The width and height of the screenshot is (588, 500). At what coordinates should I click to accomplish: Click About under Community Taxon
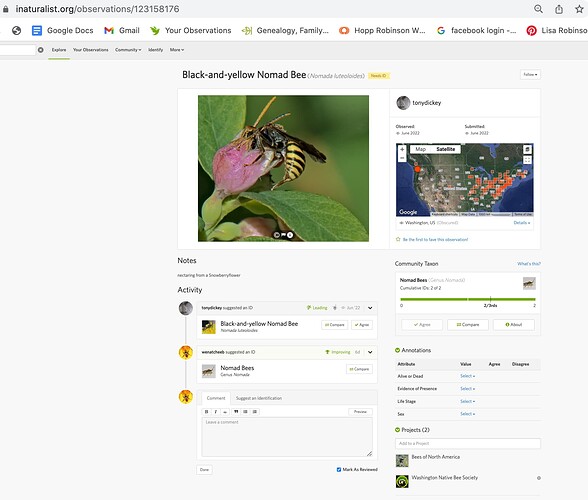pyautogui.click(x=514, y=324)
